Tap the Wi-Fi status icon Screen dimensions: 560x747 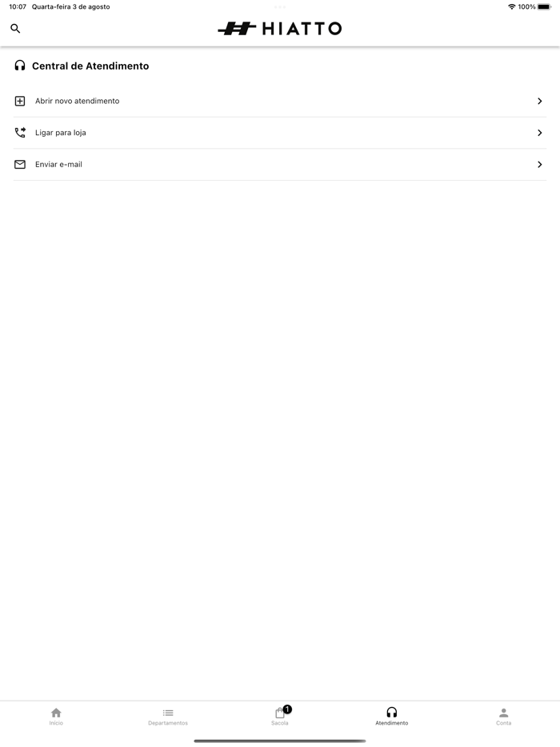click(x=511, y=6)
